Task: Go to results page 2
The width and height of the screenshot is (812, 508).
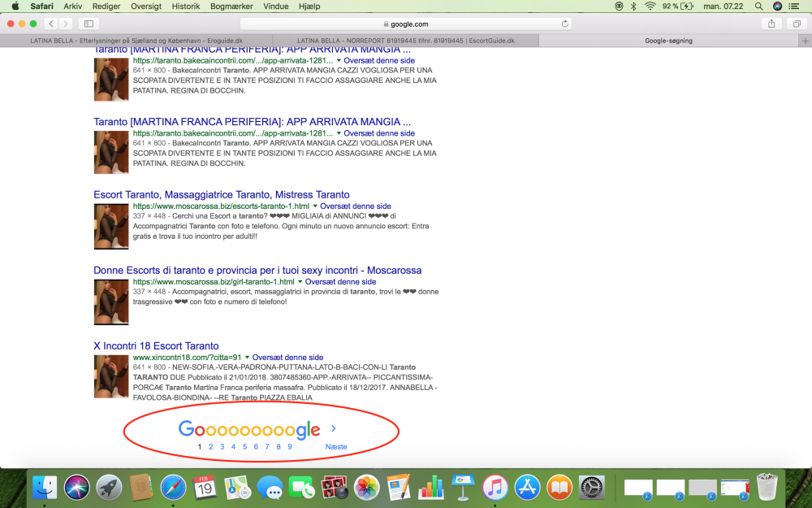Action: tap(211, 447)
